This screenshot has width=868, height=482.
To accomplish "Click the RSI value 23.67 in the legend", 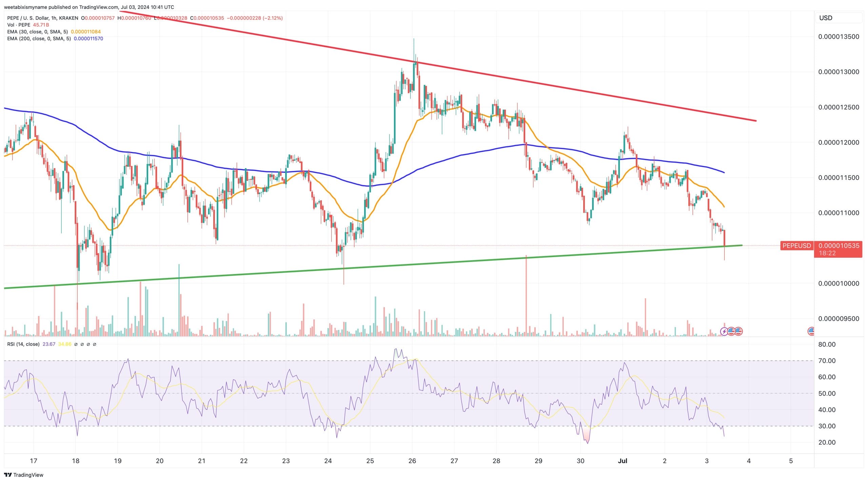I will pyautogui.click(x=48, y=344).
